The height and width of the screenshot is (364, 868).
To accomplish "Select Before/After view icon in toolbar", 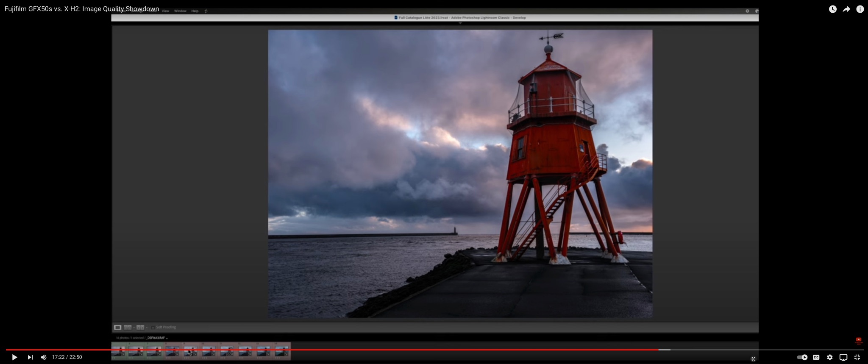I will (x=140, y=327).
